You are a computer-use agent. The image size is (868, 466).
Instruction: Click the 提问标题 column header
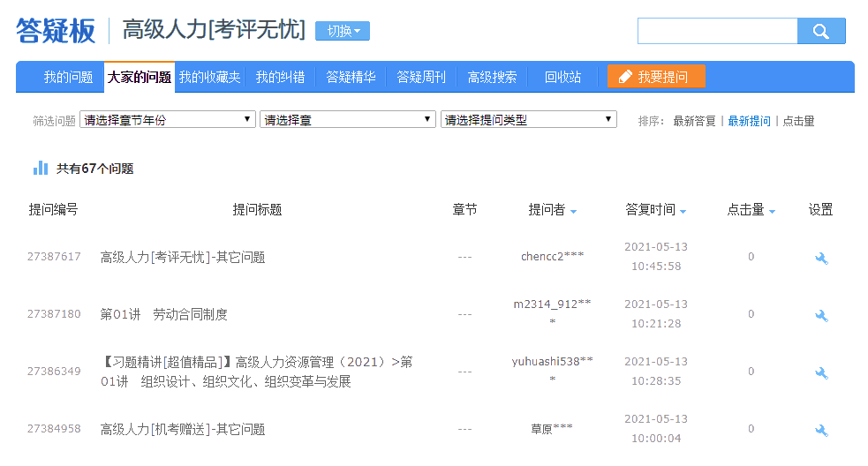pyautogui.click(x=258, y=210)
